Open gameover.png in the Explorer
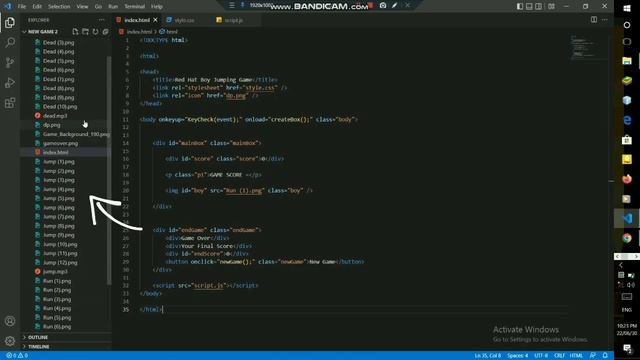The height and width of the screenshot is (360, 640). coord(60,143)
